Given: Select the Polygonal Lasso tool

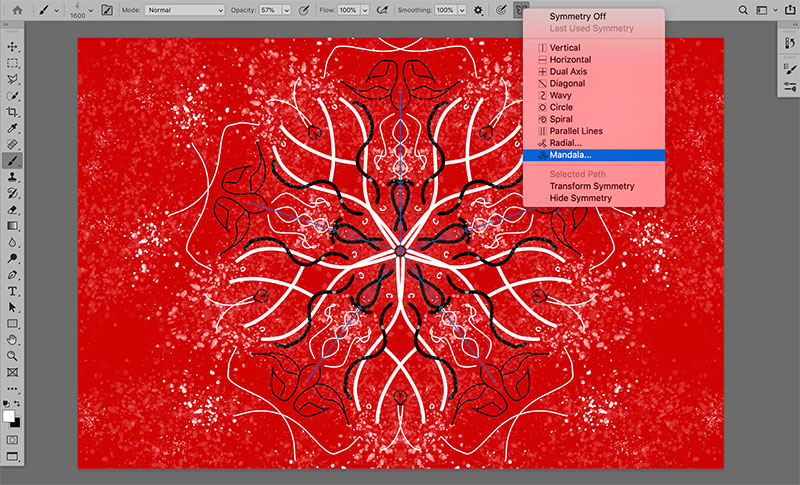Looking at the screenshot, I should pos(12,80).
